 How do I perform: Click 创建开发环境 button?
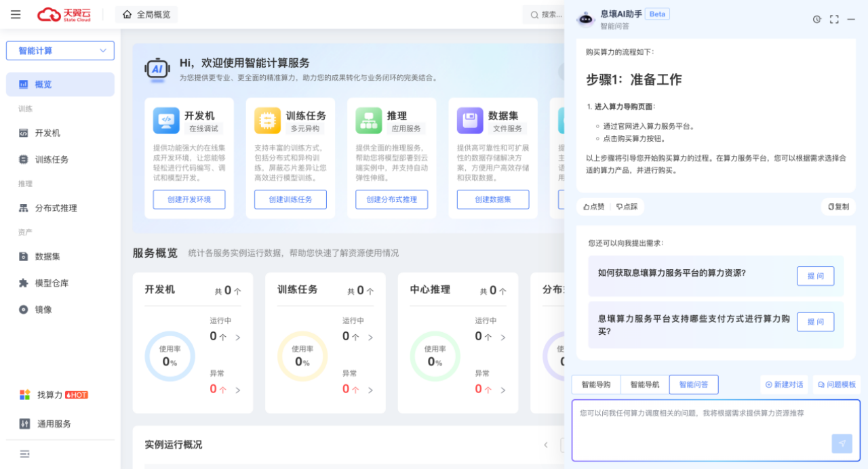pyautogui.click(x=189, y=199)
